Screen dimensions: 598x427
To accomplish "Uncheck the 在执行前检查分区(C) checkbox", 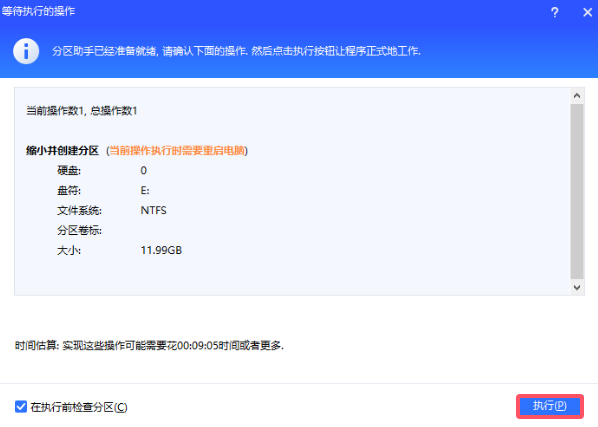I will pyautogui.click(x=21, y=407).
